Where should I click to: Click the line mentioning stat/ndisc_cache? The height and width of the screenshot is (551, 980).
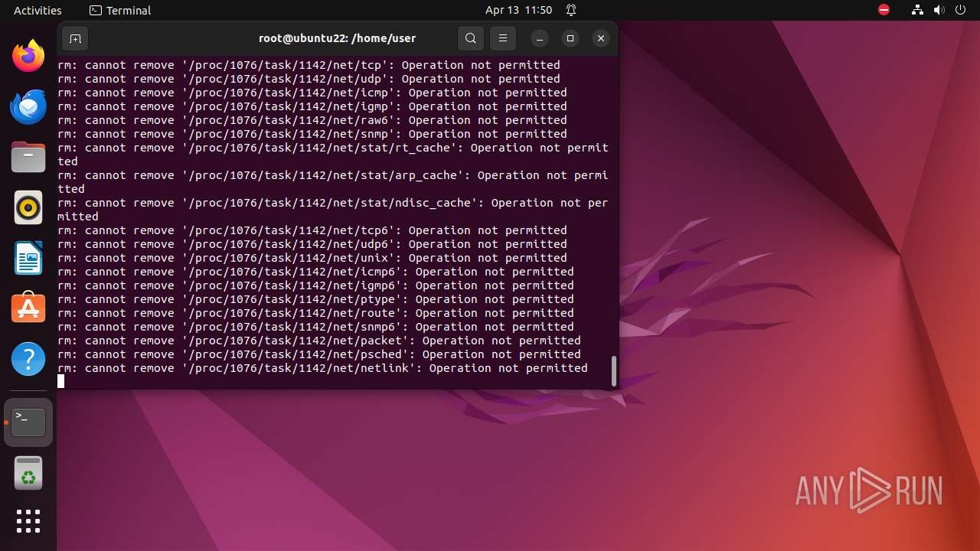333,210
